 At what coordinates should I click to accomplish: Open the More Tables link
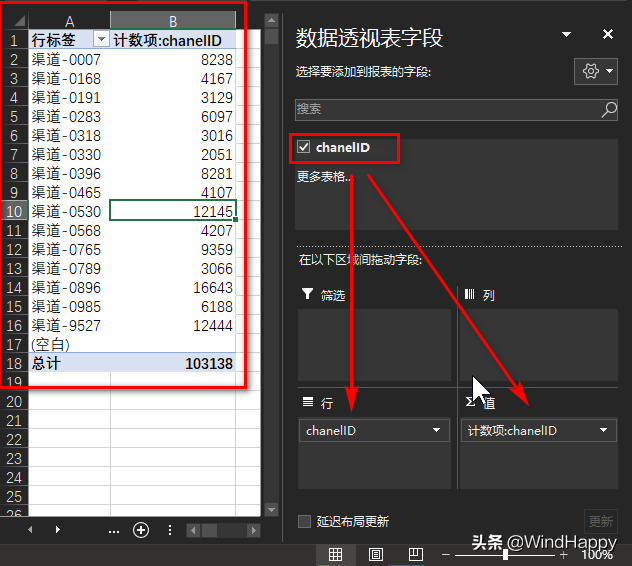(x=324, y=177)
